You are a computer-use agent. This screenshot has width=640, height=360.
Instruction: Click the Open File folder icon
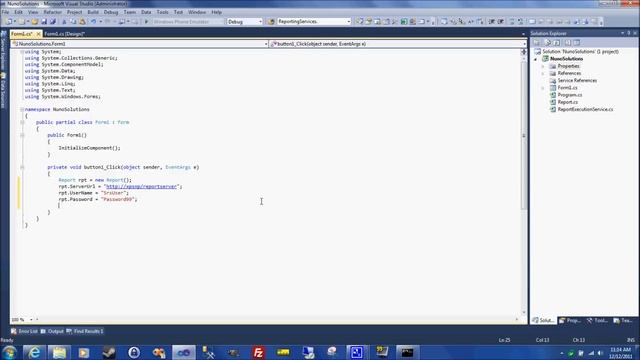click(x=35, y=22)
